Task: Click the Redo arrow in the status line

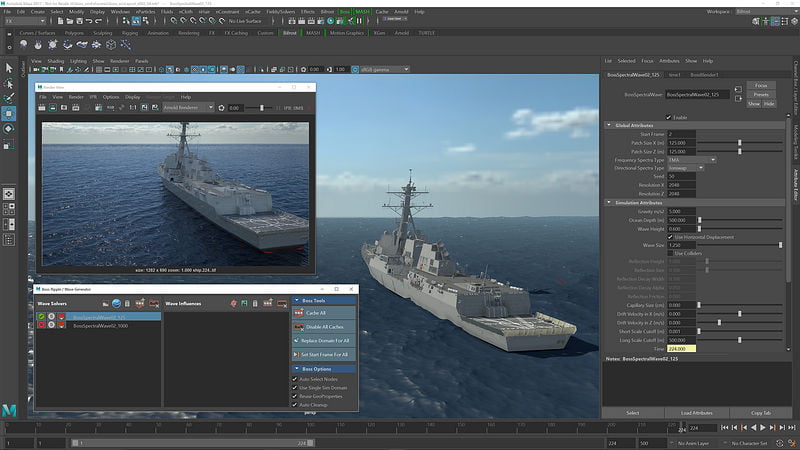Action: pyautogui.click(x=98, y=21)
